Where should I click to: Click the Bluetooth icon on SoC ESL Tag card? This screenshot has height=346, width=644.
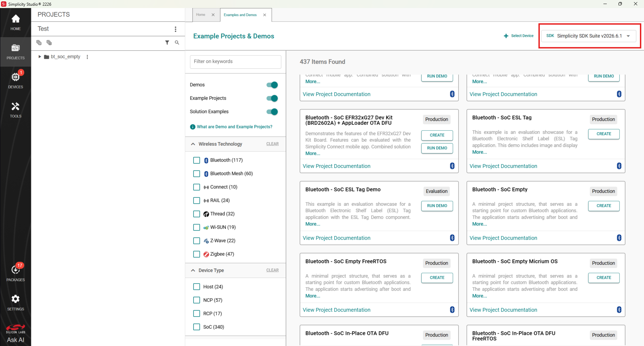click(619, 166)
